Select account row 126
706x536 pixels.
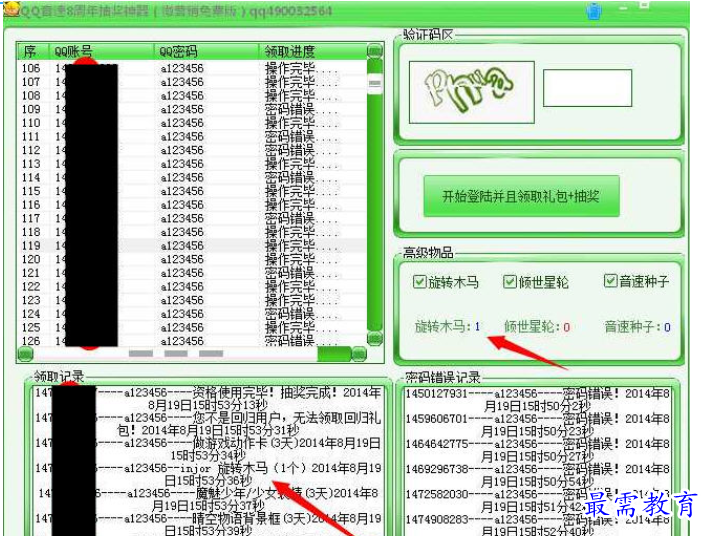pos(192,341)
